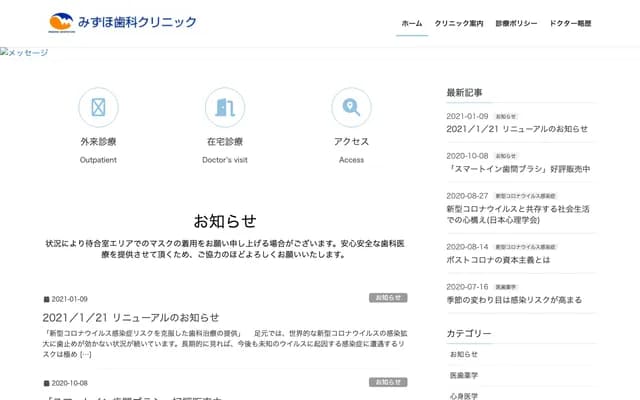Screen dimensions: 640x400
Task: Open article 2021/1/21 リニューアルのお知らせ
Action: (131, 317)
